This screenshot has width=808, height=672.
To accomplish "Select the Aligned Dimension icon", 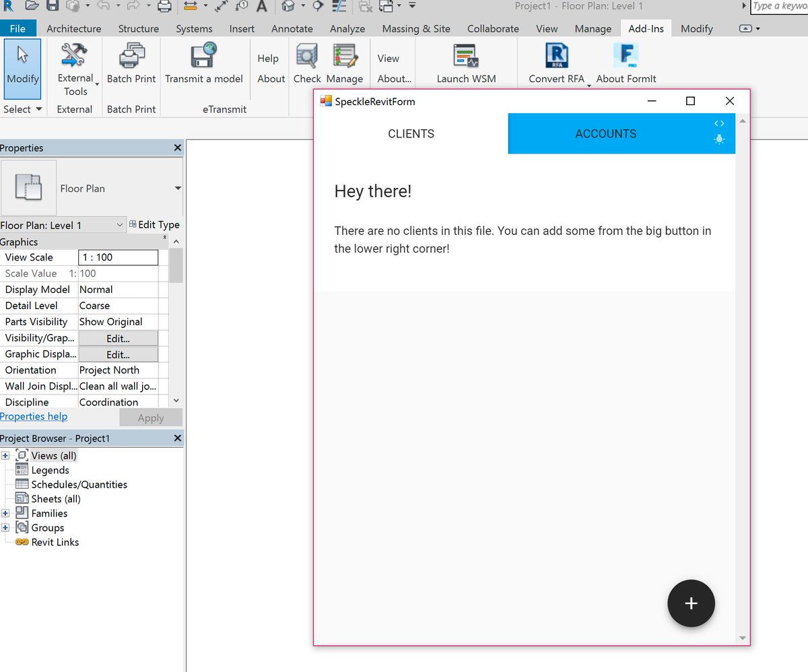I will [222, 6].
